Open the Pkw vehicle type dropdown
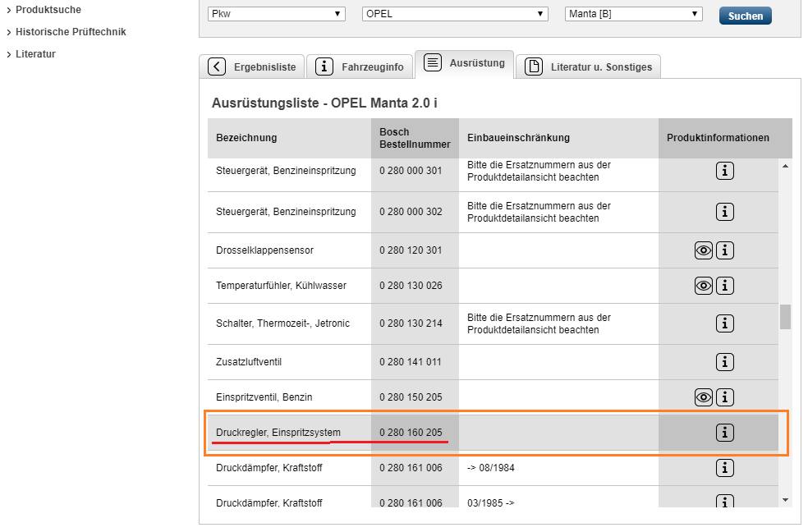This screenshot has height=532, width=808. [x=276, y=14]
